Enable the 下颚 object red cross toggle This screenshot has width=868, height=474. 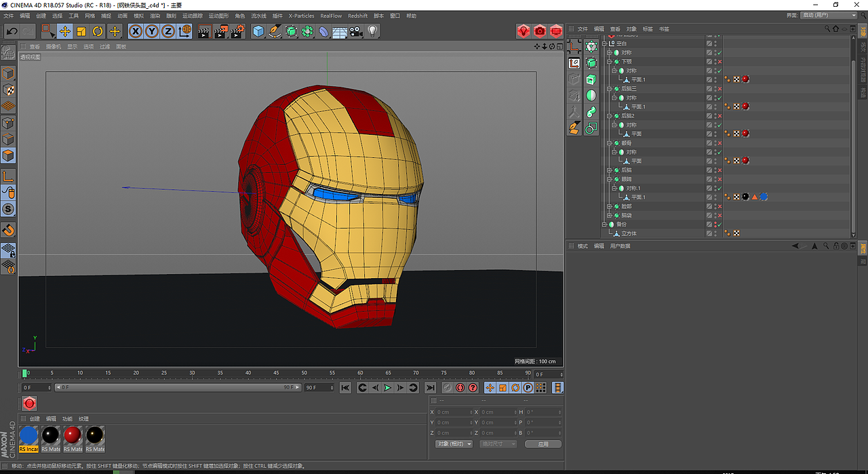[x=719, y=62]
